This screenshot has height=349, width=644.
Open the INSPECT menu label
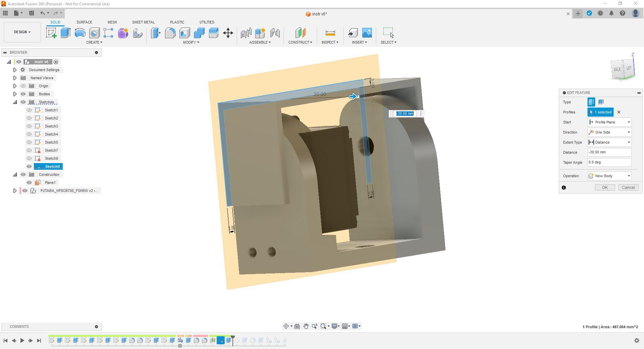pos(330,42)
